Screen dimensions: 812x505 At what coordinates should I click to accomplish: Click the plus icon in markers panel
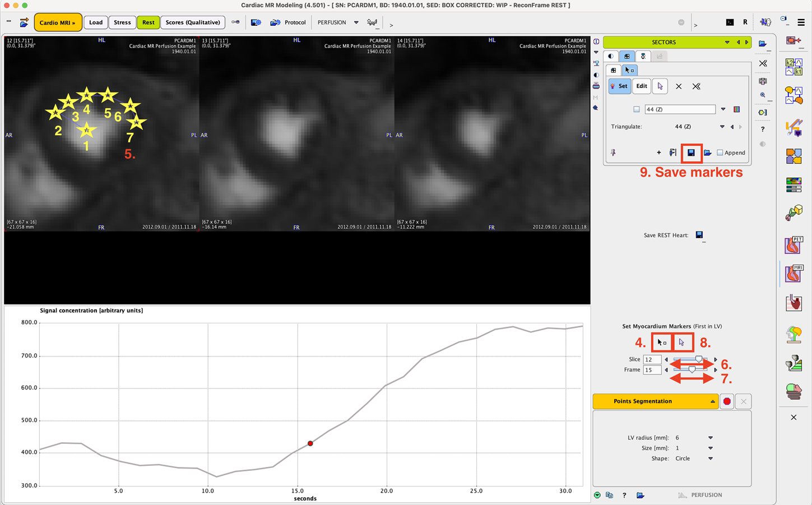click(659, 152)
